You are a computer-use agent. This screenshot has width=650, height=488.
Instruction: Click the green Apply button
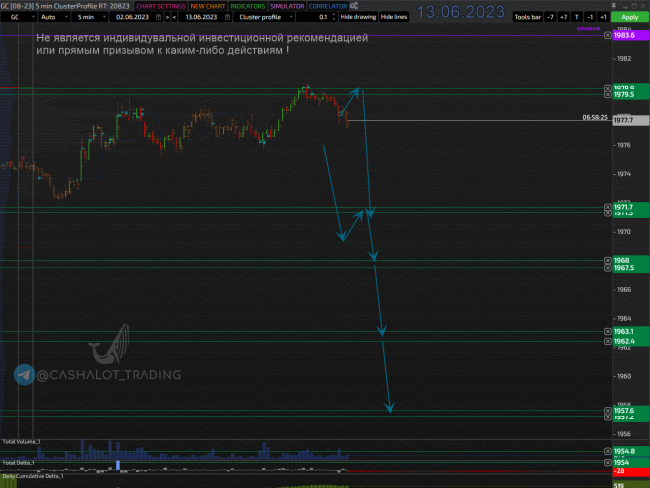tap(630, 17)
